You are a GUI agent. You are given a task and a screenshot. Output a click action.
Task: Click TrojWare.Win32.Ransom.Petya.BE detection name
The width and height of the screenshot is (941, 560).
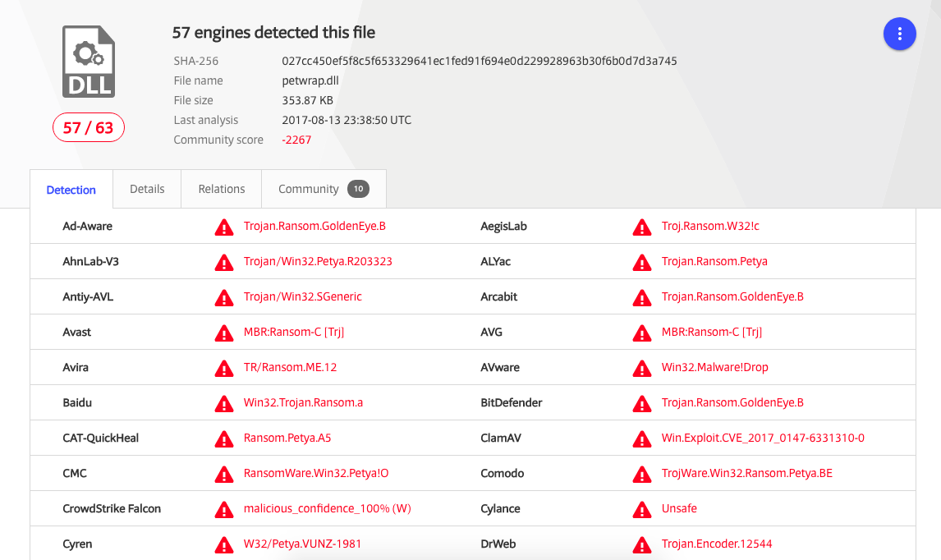[746, 474]
